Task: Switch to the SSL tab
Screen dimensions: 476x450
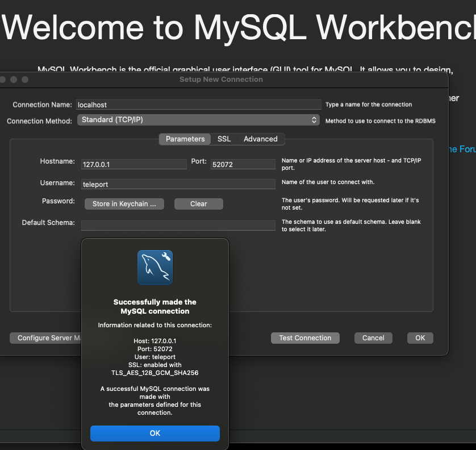Action: pyautogui.click(x=224, y=139)
